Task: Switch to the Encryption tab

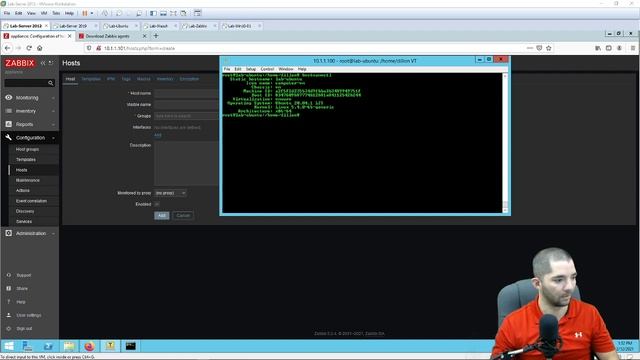Action: pyautogui.click(x=189, y=79)
